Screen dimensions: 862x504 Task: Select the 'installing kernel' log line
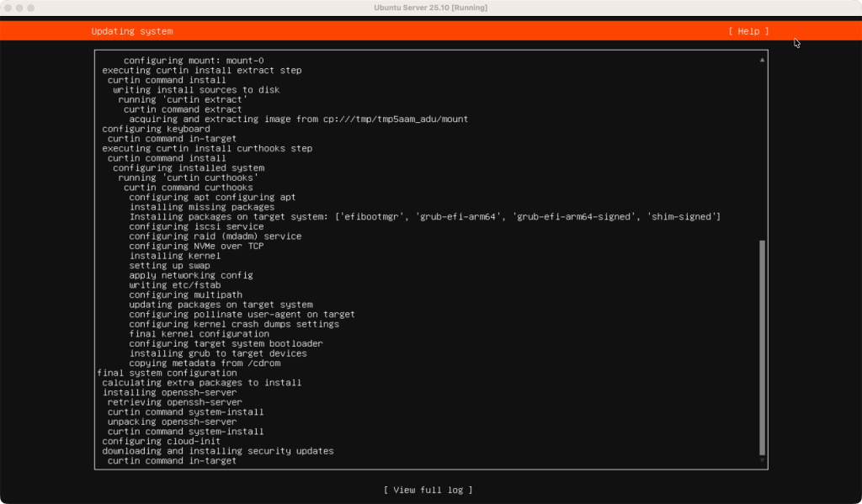(x=174, y=256)
